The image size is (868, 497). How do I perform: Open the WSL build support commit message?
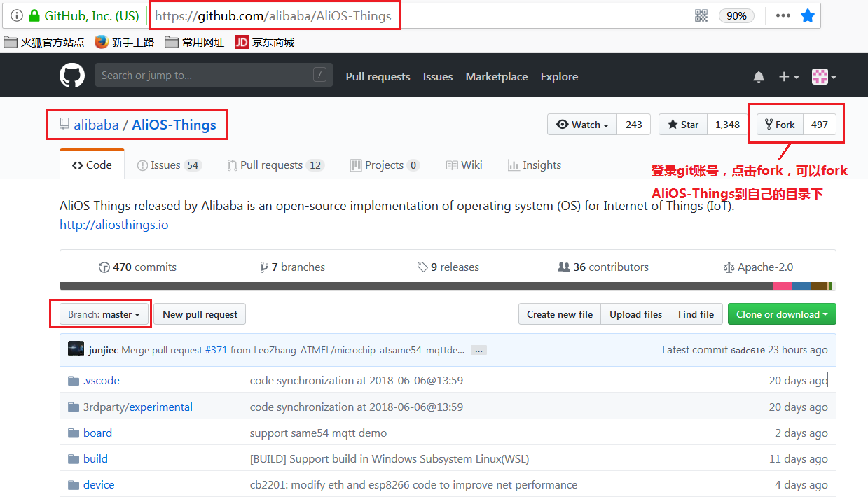click(x=390, y=458)
